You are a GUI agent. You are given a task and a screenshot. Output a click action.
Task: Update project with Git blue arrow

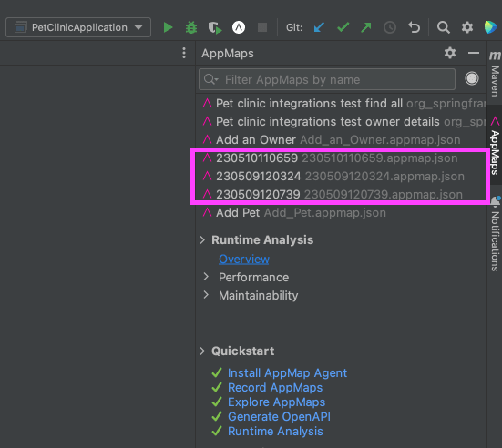(x=319, y=27)
